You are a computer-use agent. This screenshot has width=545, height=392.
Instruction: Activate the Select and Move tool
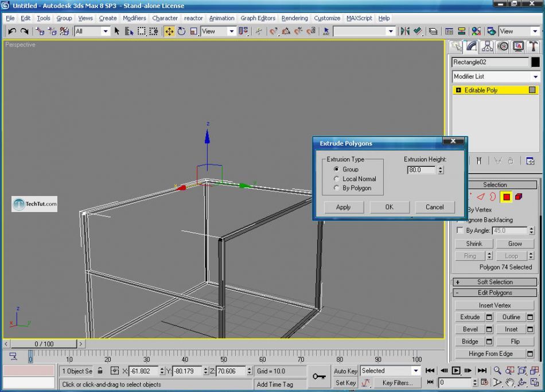(x=169, y=32)
